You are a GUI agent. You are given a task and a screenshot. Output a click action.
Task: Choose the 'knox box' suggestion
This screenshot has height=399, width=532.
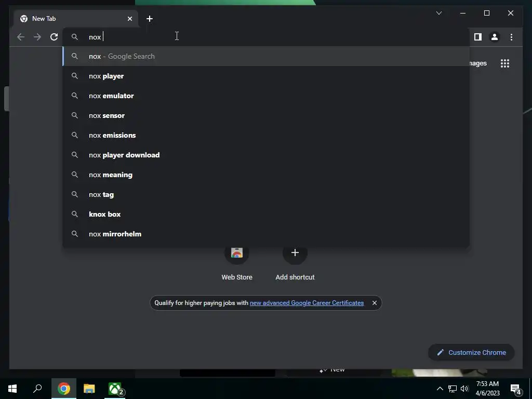click(x=266, y=214)
